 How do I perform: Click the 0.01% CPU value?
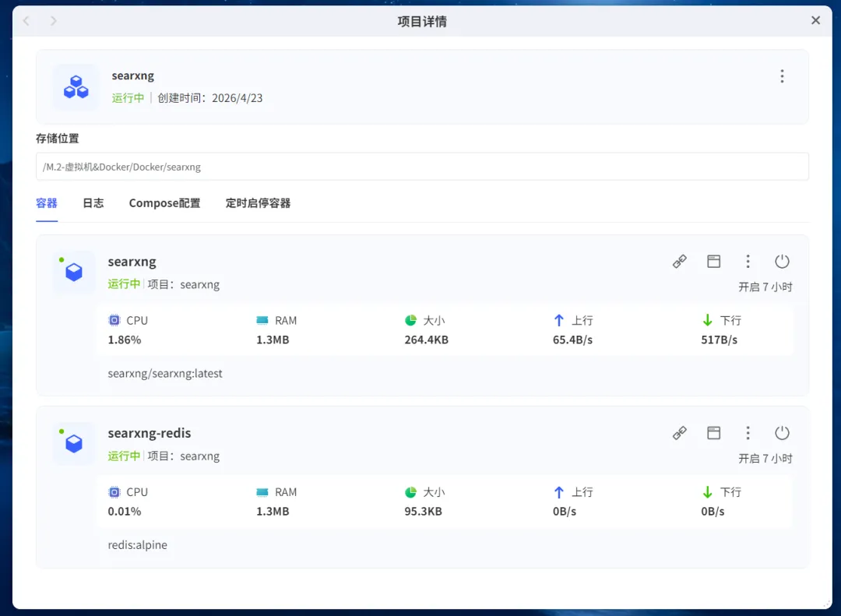click(x=125, y=512)
